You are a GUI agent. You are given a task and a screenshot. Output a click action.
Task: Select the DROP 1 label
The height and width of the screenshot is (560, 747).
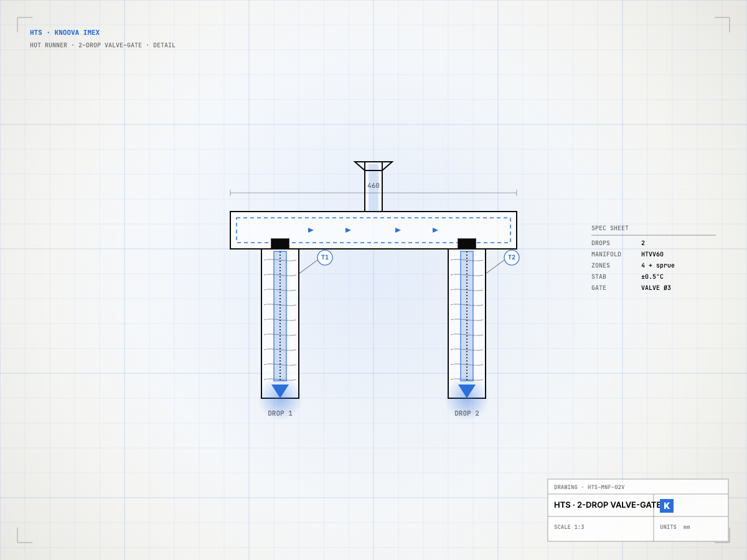(x=280, y=414)
